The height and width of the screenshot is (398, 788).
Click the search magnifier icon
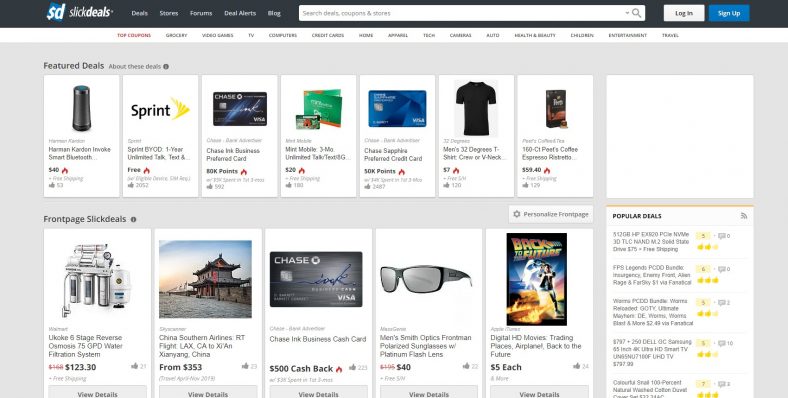click(636, 13)
